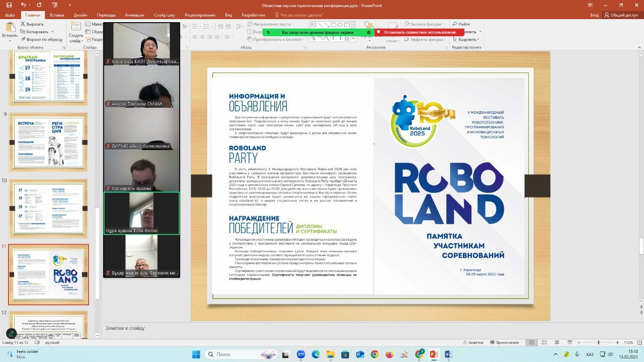The width and height of the screenshot is (644, 362).
Task: Stop screen sharing with red button
Action: coord(419,32)
